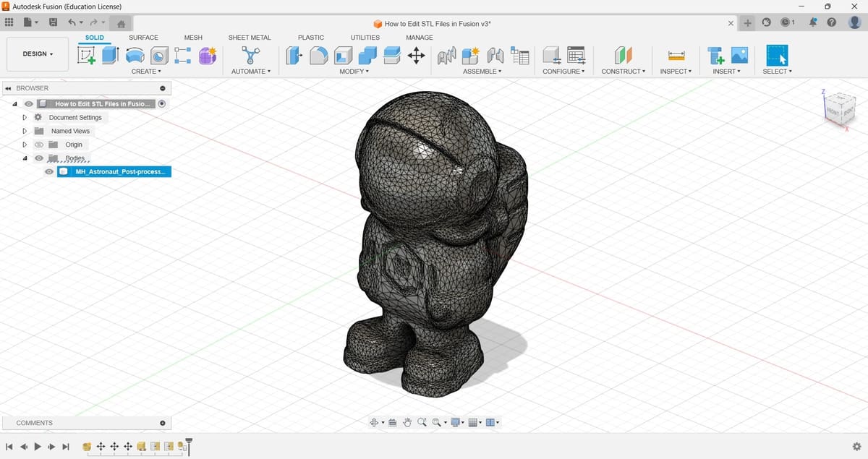868x459 pixels.
Task: Click the Save disk icon
Action: tap(53, 22)
